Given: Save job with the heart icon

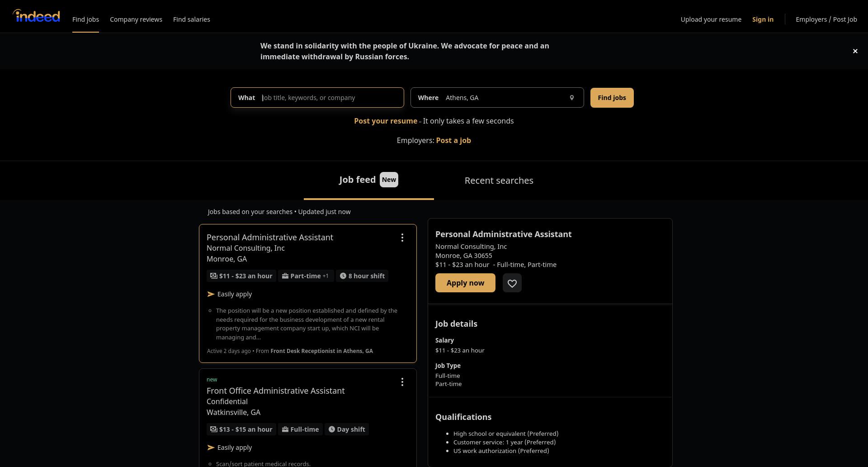Looking at the screenshot, I should [x=512, y=283].
